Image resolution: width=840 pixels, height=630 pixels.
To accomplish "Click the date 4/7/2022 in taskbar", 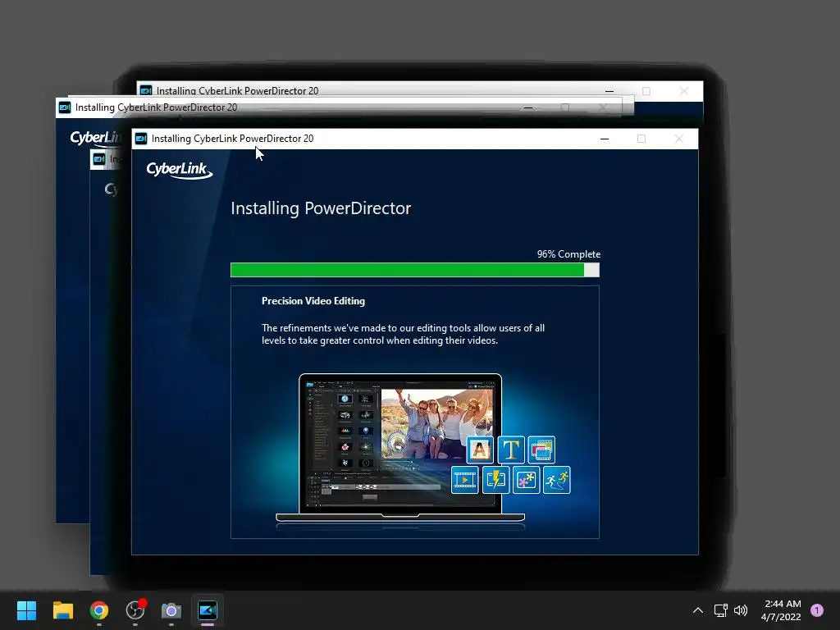I will point(781,617).
